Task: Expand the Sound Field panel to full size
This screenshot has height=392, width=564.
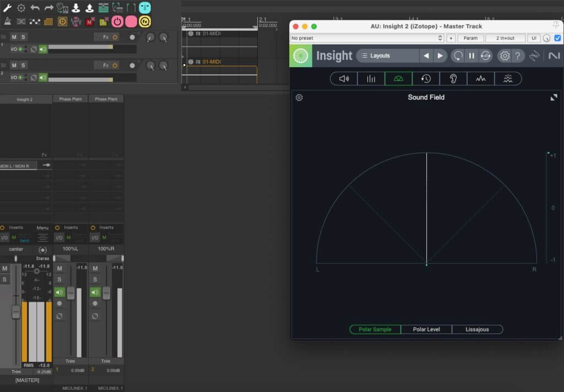Action: click(x=554, y=97)
